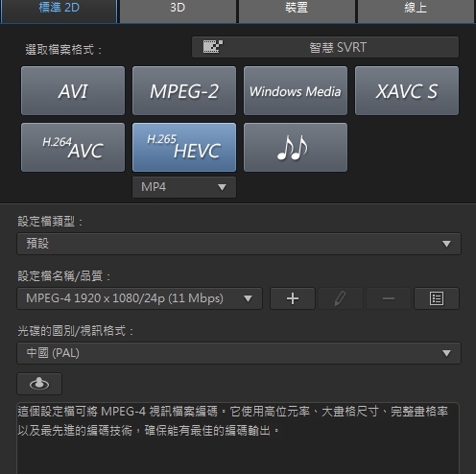Click the surround sound icon button
This screenshot has height=474, width=476.
click(x=39, y=384)
